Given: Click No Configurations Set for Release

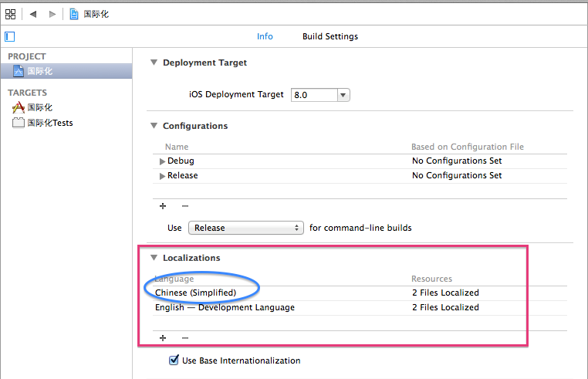Looking at the screenshot, I should (457, 175).
